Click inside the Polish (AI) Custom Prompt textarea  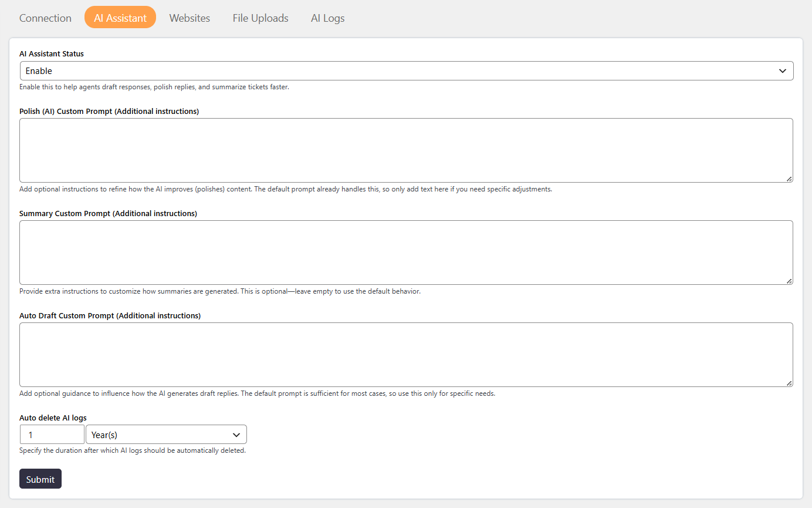pos(406,150)
